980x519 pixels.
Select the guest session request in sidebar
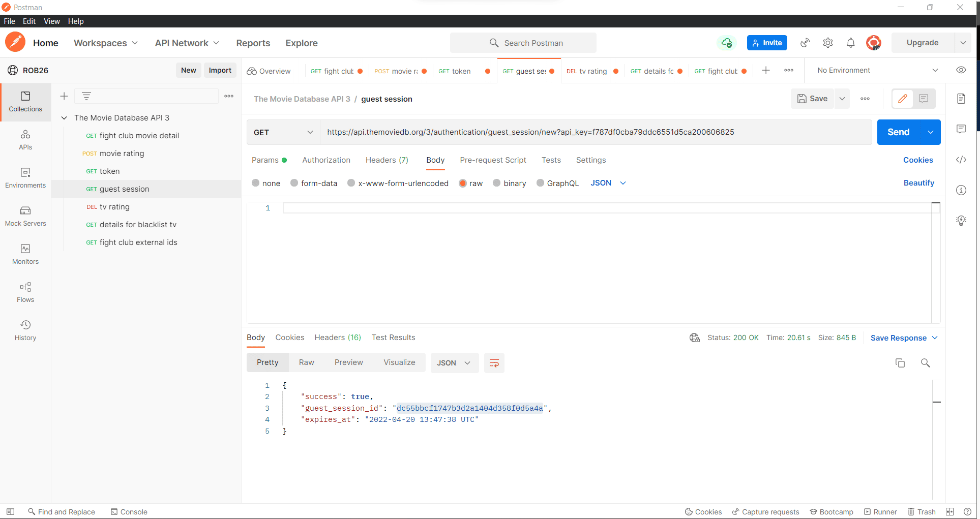[125, 189]
